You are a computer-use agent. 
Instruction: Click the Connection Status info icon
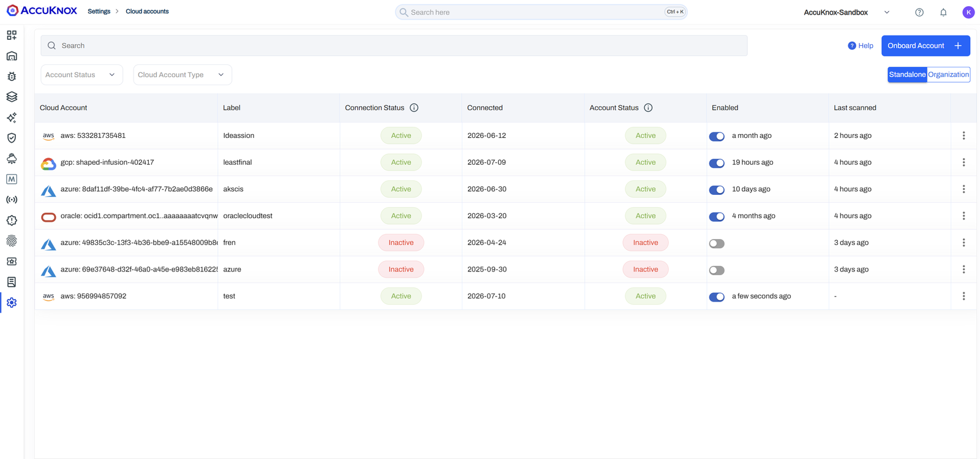414,108
